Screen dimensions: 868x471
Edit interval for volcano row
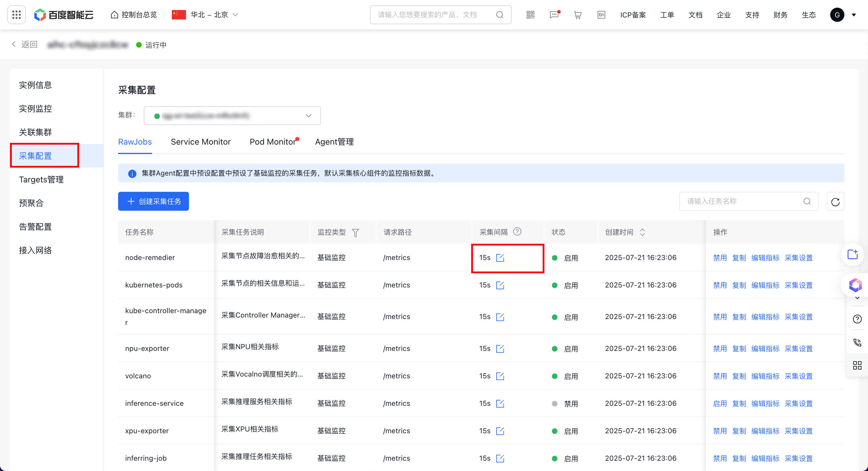pyautogui.click(x=500, y=376)
